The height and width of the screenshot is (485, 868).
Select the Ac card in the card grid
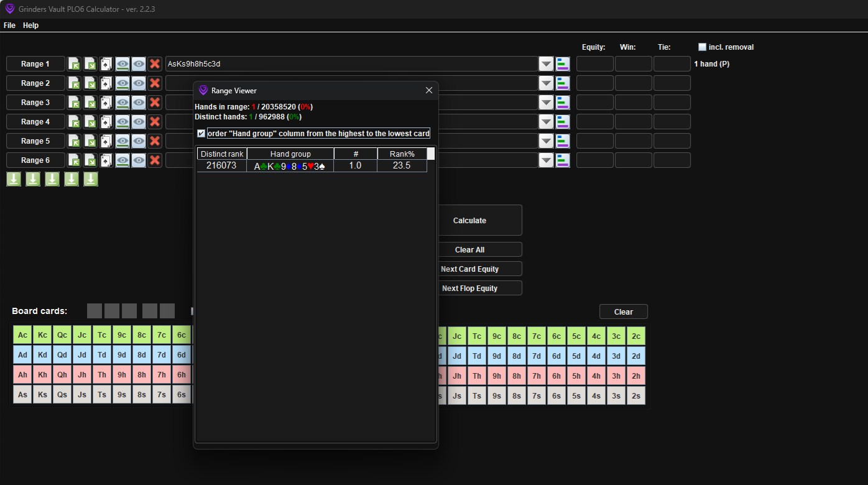point(23,336)
